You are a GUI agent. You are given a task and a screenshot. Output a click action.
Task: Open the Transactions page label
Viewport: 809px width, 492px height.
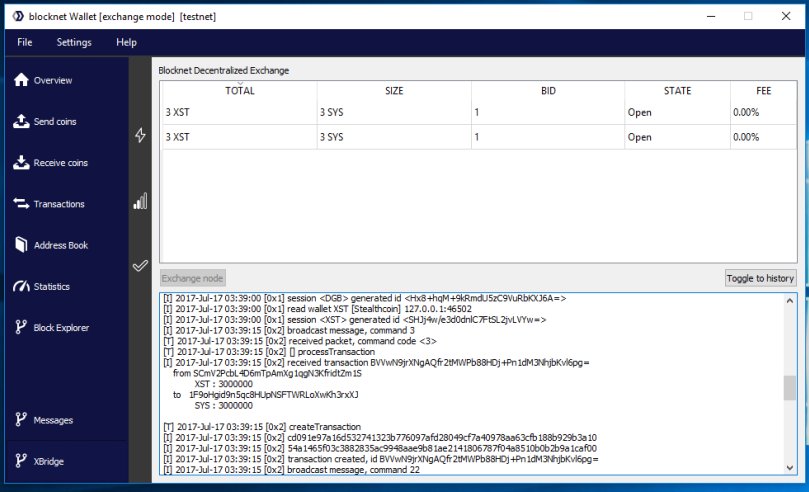[59, 204]
